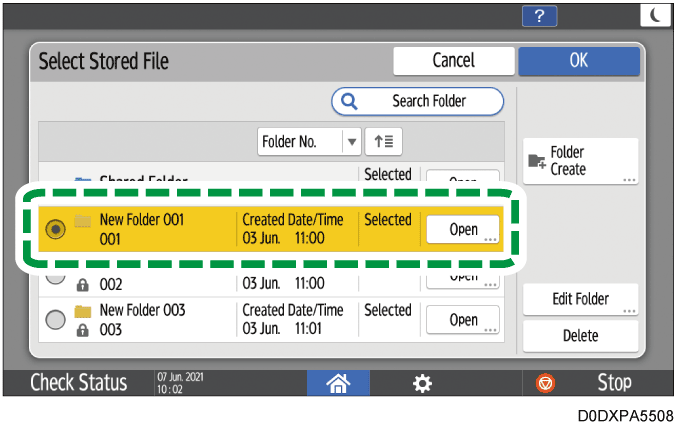The width and height of the screenshot is (679, 427).
Task: Open New Folder 003
Action: [x=463, y=319]
